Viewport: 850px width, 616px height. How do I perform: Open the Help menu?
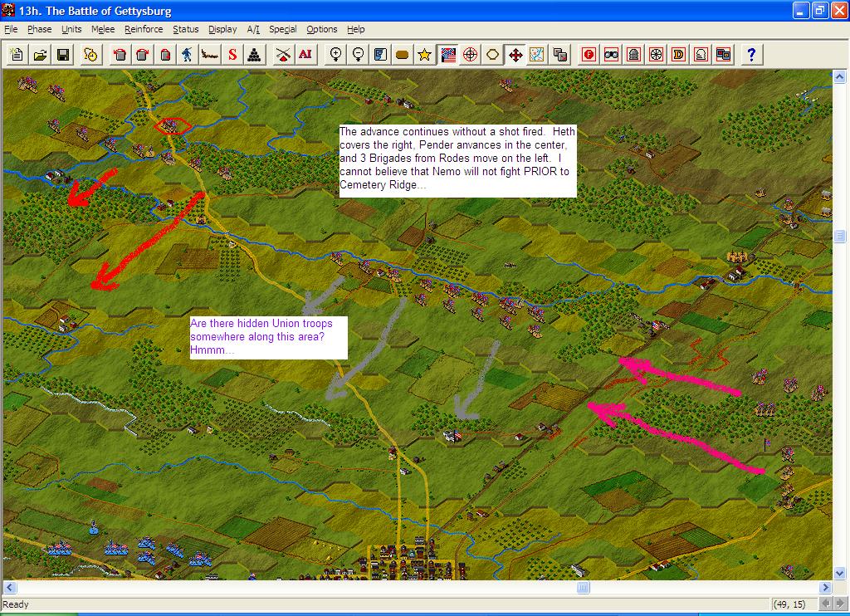[355, 29]
